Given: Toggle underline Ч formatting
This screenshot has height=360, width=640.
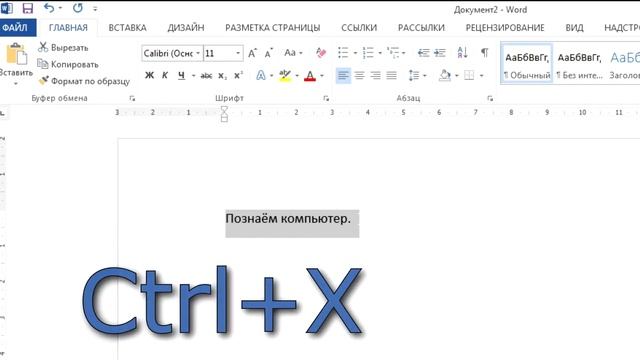Looking at the screenshot, I should point(181,76).
